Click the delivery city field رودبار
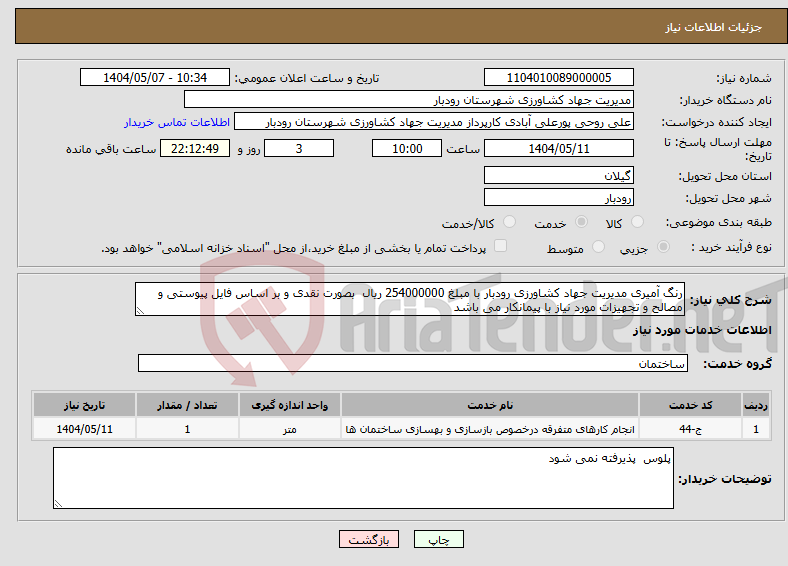This screenshot has width=788, height=566. [x=558, y=198]
